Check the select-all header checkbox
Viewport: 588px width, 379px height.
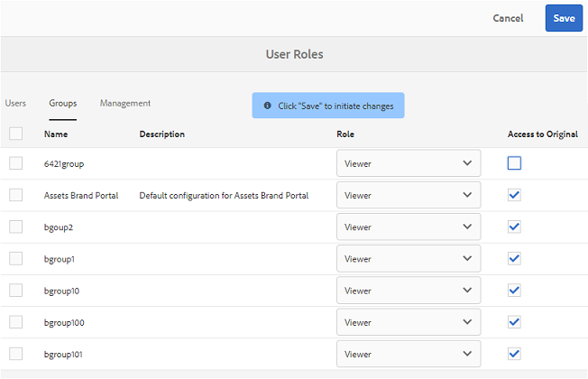(x=15, y=134)
